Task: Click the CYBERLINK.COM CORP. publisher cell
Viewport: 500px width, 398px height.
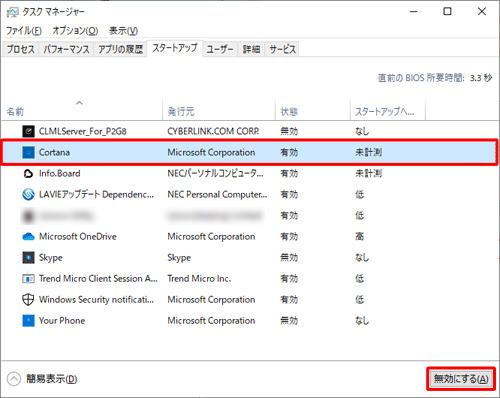Action: pyautogui.click(x=213, y=131)
